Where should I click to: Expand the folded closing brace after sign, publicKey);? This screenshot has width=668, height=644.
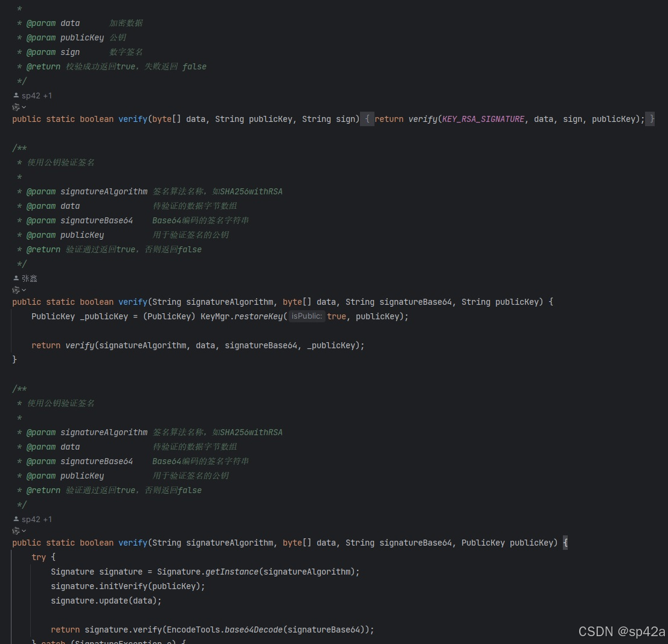coord(650,119)
